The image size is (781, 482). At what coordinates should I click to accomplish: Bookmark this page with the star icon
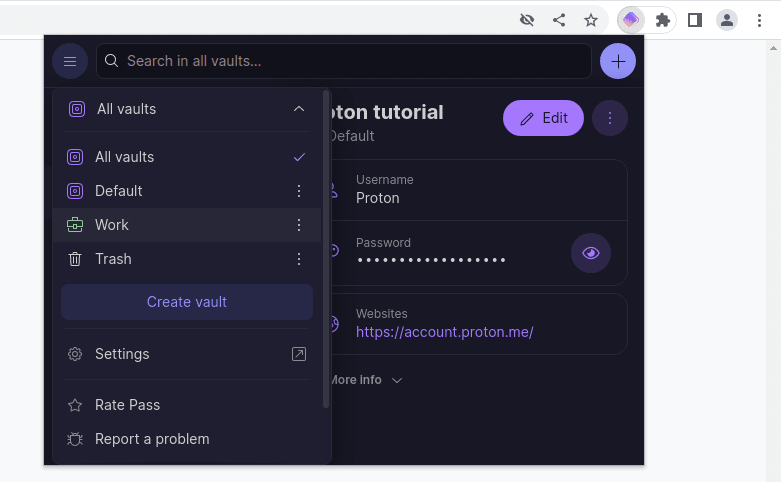click(x=591, y=20)
